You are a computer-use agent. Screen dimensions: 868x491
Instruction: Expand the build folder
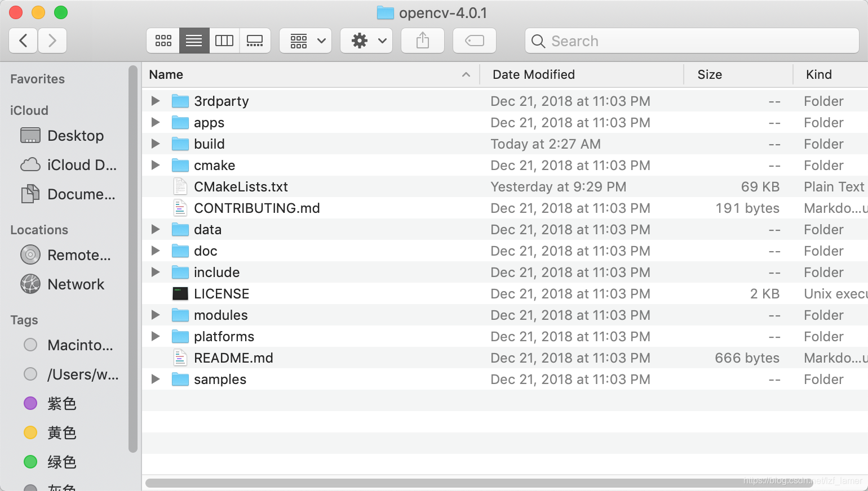click(x=156, y=144)
